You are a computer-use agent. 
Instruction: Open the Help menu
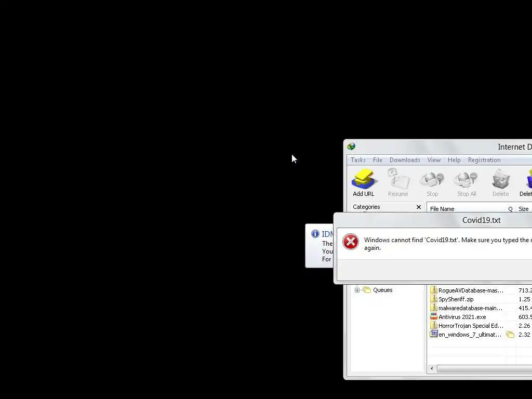[454, 160]
